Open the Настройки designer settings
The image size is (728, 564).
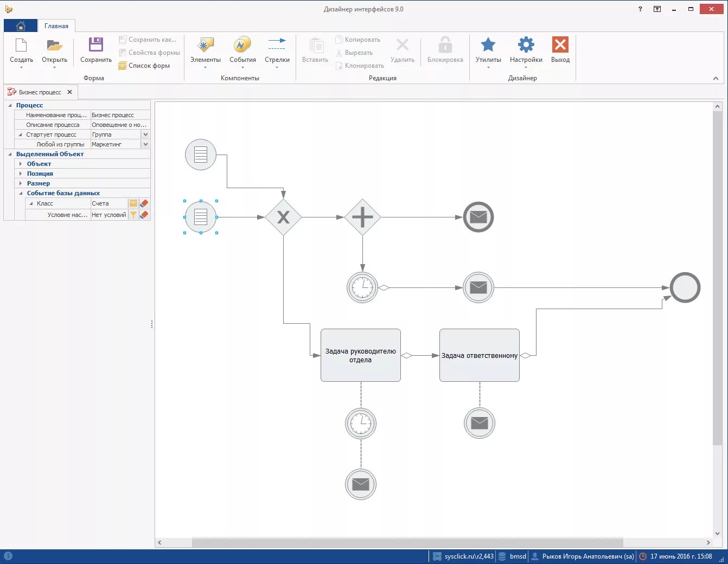pyautogui.click(x=525, y=52)
